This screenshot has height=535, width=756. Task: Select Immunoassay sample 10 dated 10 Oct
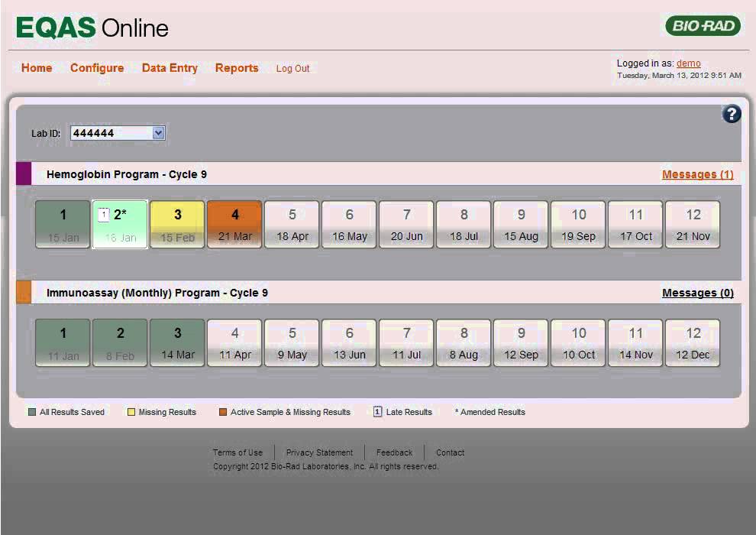[x=579, y=343]
